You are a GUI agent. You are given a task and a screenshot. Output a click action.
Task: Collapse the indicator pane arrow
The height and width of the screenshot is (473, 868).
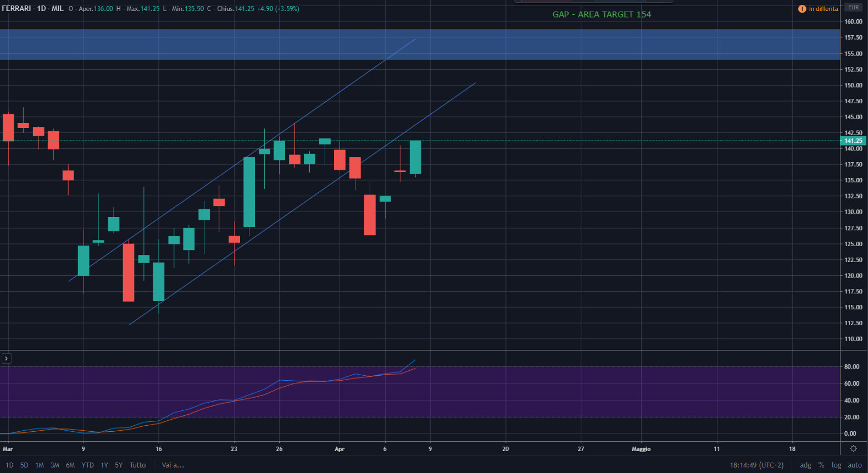(x=6, y=358)
